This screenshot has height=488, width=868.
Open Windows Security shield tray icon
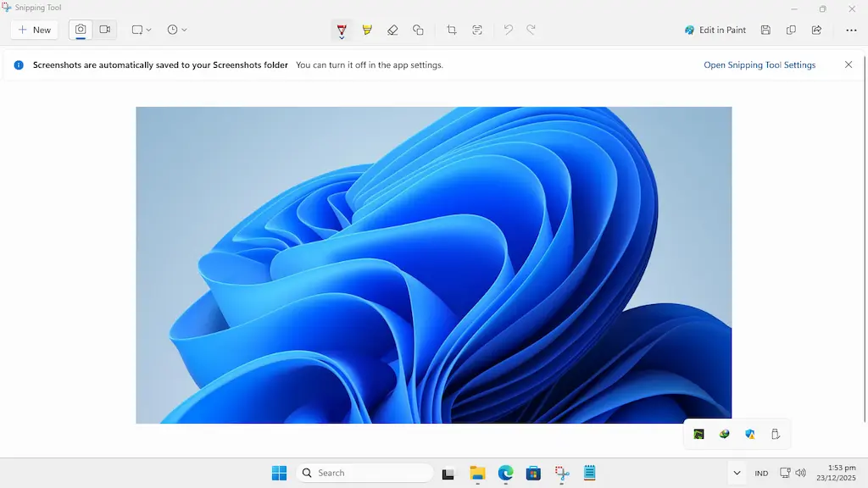[750, 435]
